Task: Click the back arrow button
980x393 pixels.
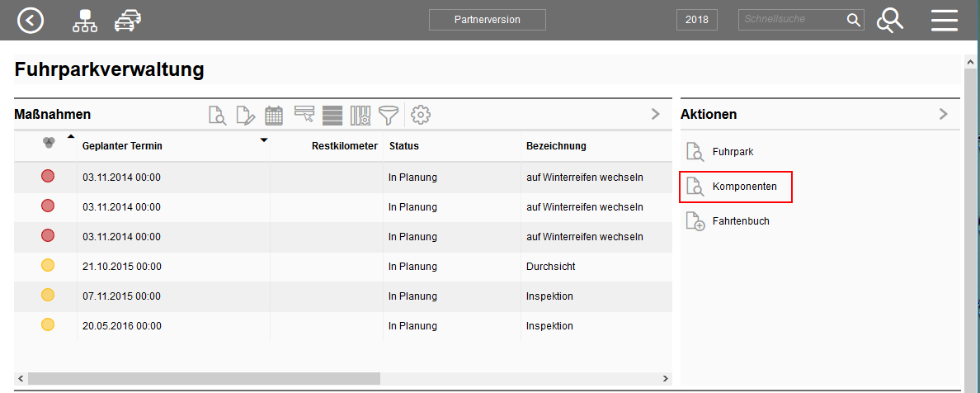Action: point(31,21)
